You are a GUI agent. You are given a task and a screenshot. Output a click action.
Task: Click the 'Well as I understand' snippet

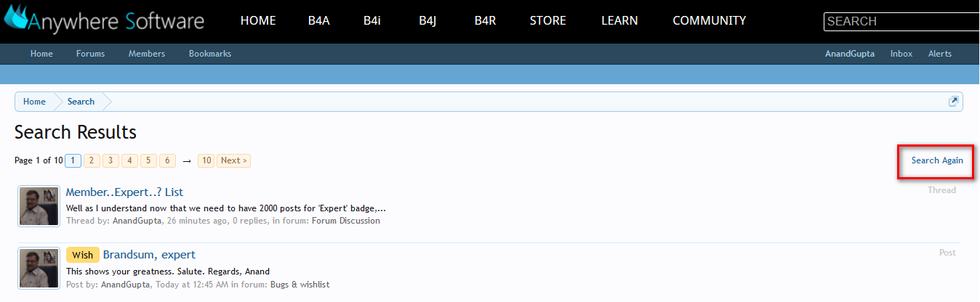(226, 208)
